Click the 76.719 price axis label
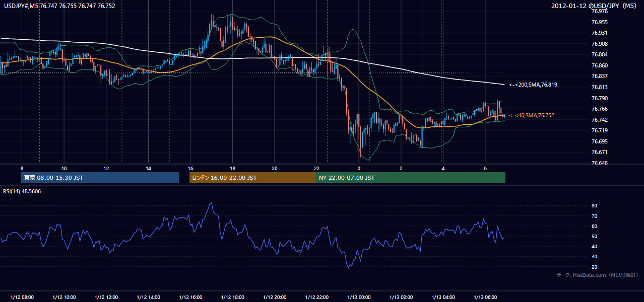644x302 pixels. click(x=599, y=130)
